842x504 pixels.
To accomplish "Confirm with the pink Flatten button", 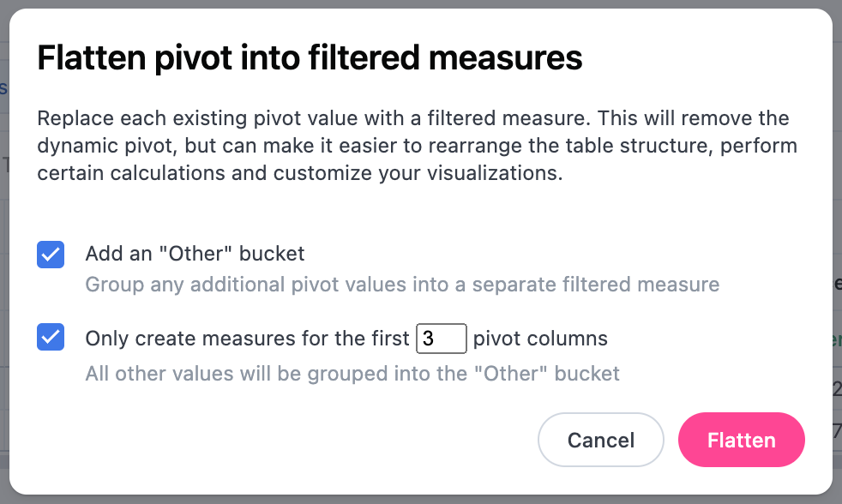I will 741,441.
